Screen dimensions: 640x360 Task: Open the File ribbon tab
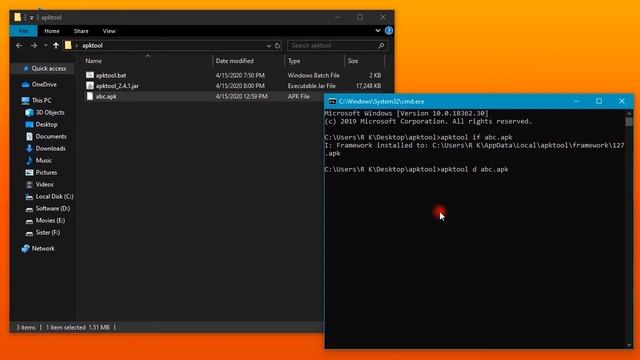tap(24, 31)
